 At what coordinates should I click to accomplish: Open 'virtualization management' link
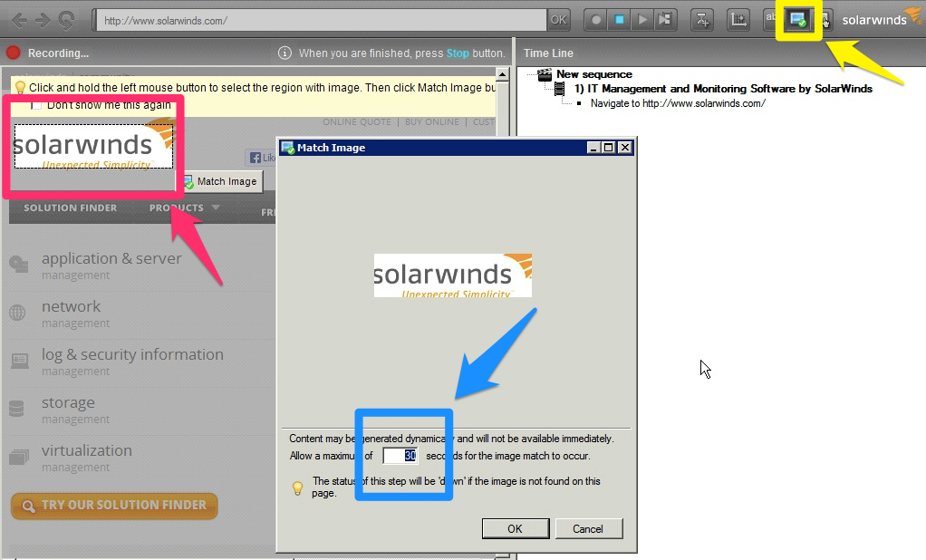[x=86, y=458]
